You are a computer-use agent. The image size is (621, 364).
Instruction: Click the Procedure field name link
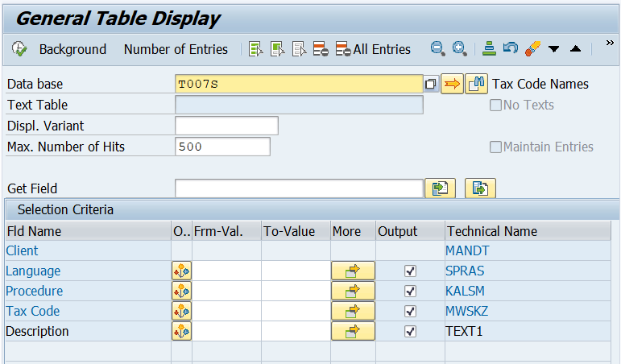coord(35,292)
